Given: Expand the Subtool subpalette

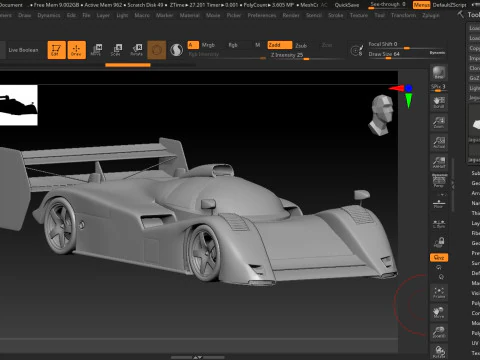Looking at the screenshot, I should 475,173.
